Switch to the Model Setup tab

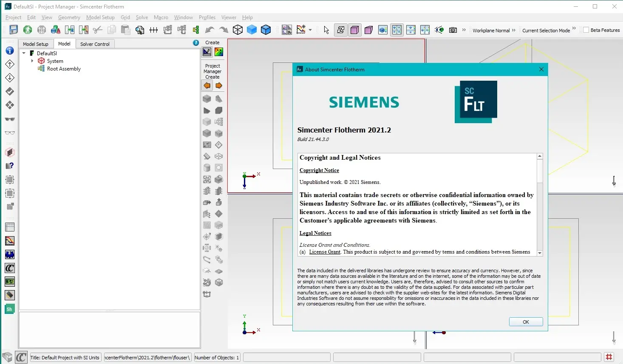pos(36,44)
